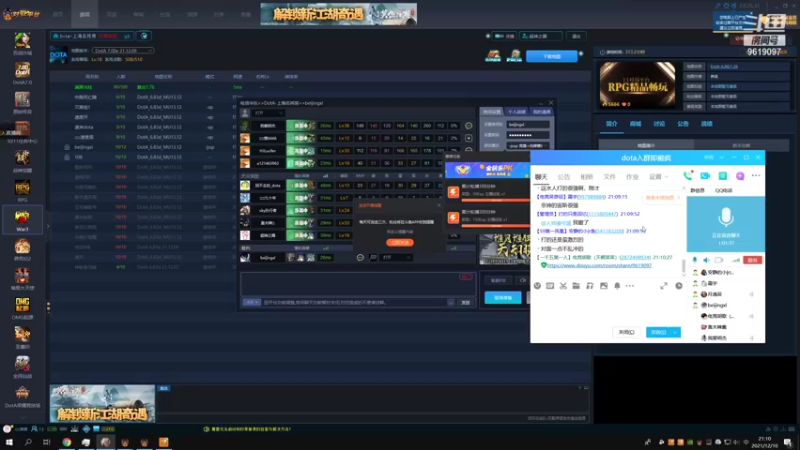Open the send-options arrow beside 发送(S)
Image resolution: width=800 pixels, height=450 pixels.
coord(675,332)
